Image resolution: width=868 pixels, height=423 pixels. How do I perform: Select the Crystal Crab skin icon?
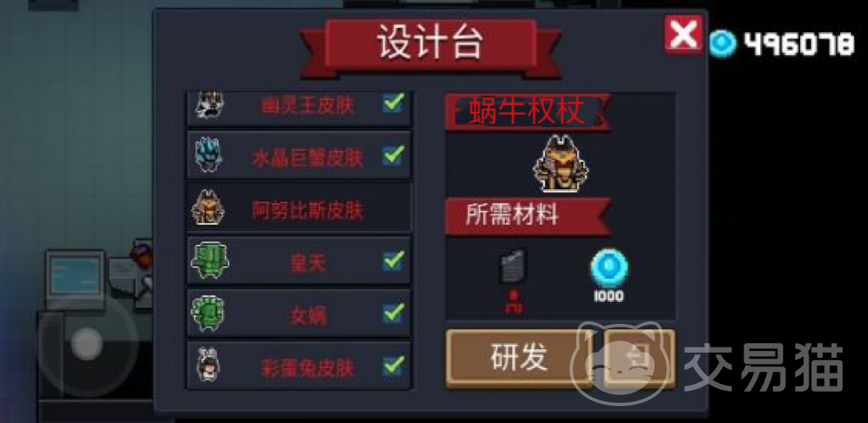click(x=209, y=154)
